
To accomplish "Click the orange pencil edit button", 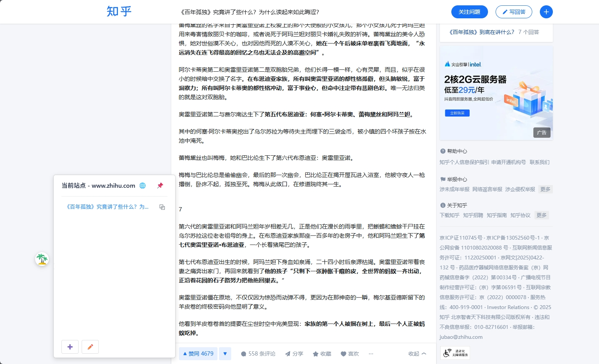I will click(x=90, y=347).
